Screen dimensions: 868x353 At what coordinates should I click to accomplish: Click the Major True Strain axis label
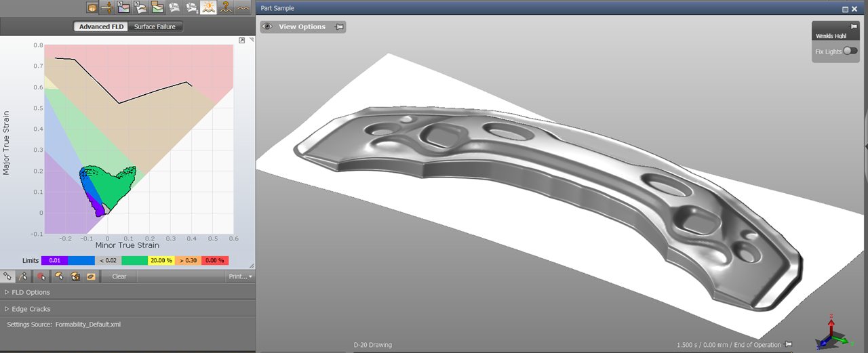(6, 143)
